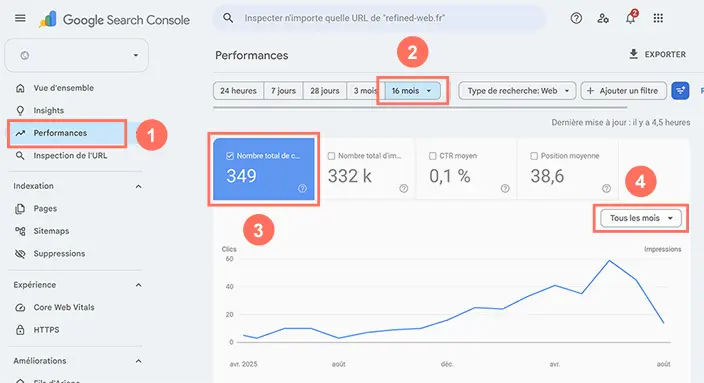Open the notifications bell
The height and width of the screenshot is (383, 704).
click(631, 18)
